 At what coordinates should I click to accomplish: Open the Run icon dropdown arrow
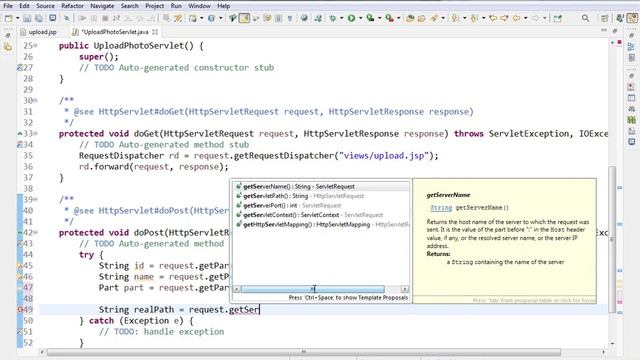point(360,18)
